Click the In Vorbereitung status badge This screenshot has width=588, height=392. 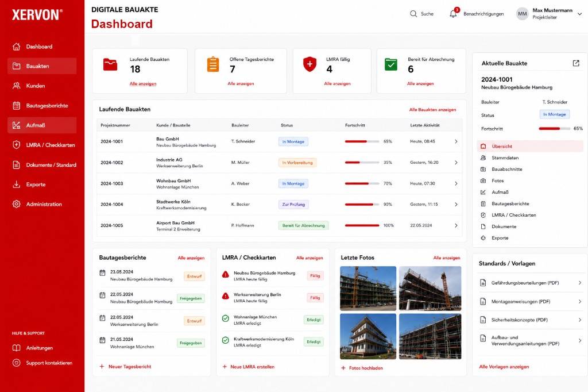point(297,163)
